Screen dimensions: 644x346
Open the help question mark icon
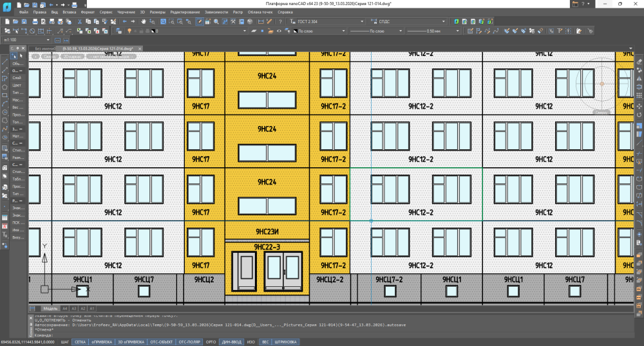(281, 21)
